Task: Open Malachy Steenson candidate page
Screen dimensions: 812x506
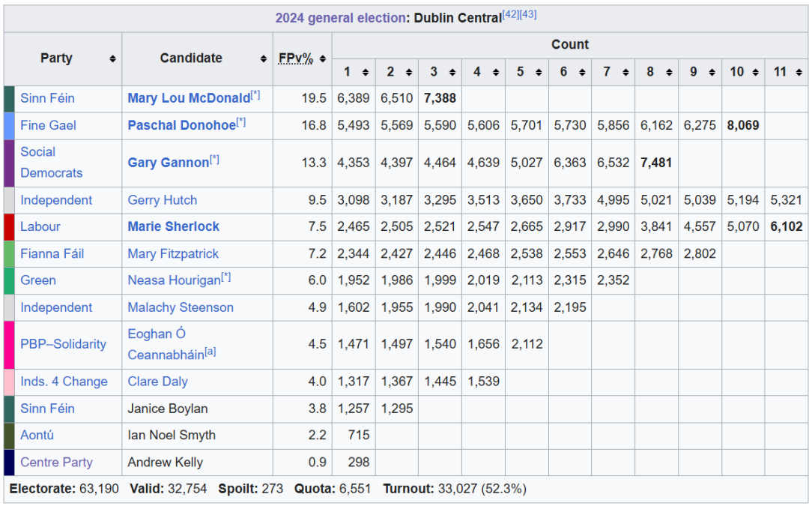Action: tap(181, 307)
